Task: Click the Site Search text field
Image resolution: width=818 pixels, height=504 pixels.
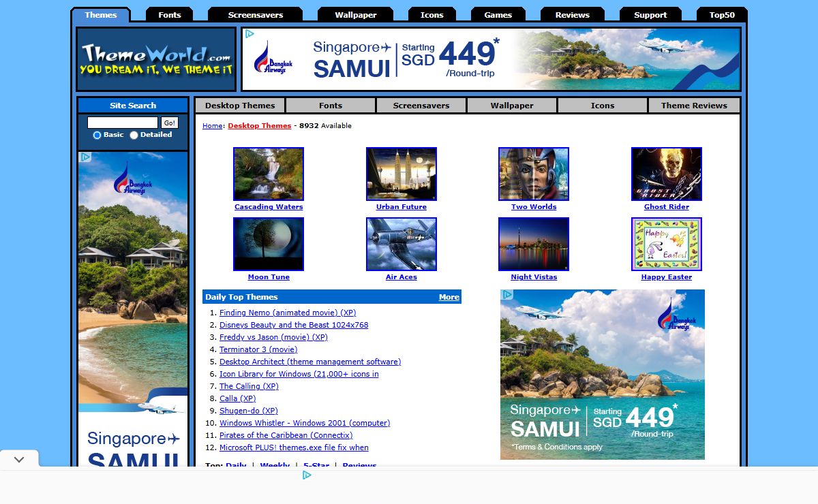Action: point(123,123)
